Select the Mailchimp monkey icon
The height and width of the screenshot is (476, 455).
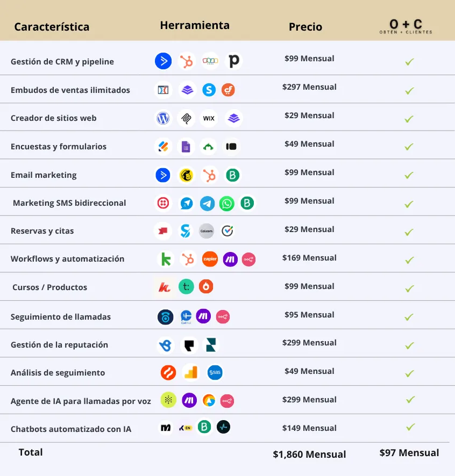point(186,175)
